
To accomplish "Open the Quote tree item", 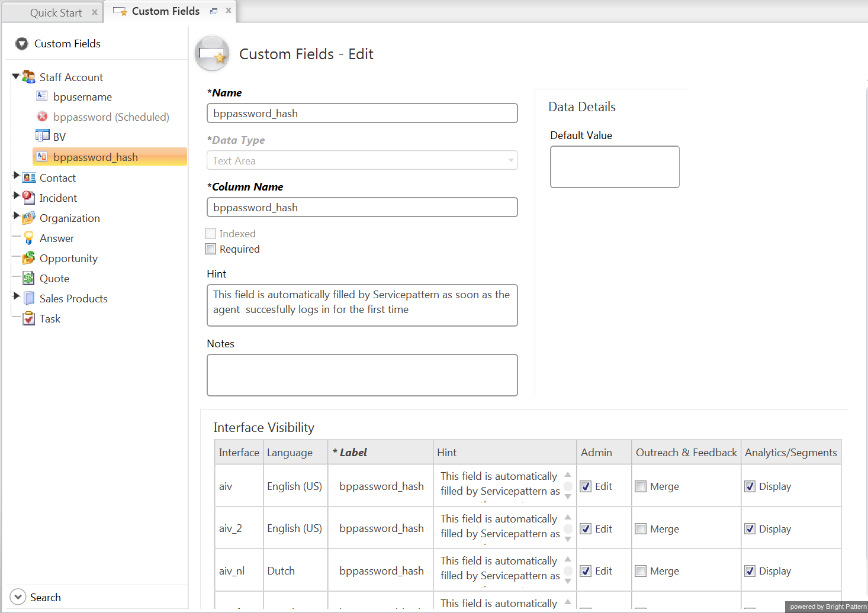I will click(54, 279).
